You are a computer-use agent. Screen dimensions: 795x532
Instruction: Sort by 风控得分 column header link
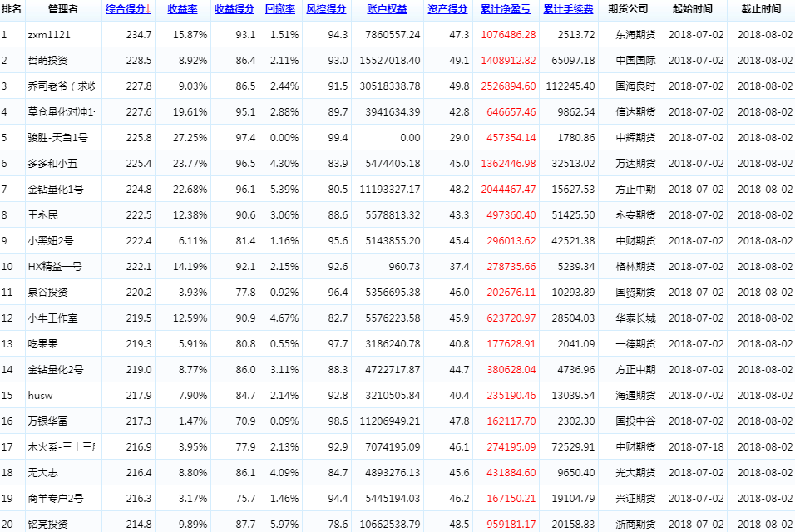coord(326,9)
